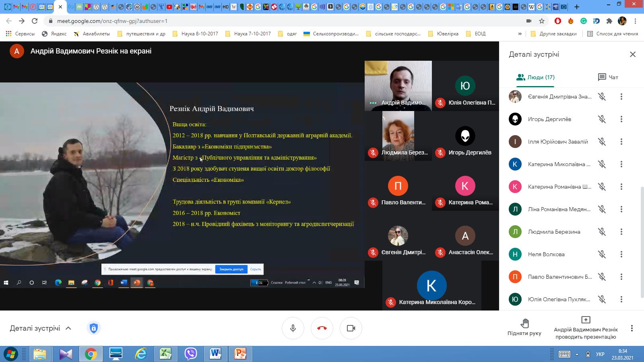Click Людмила Березина video tile

tap(398, 136)
